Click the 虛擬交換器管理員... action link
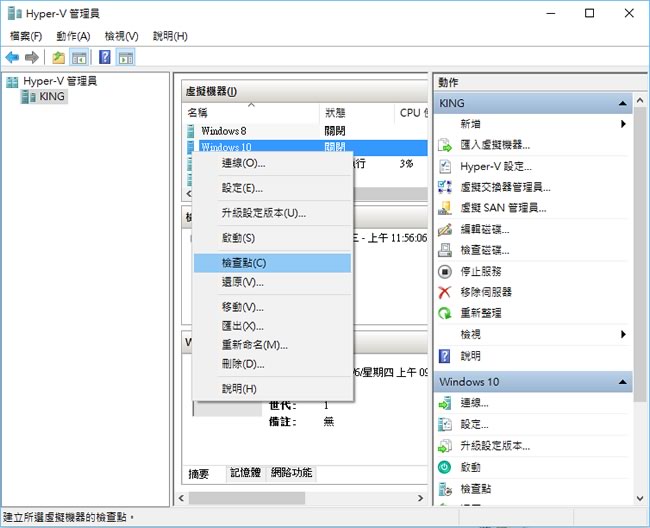 (505, 187)
